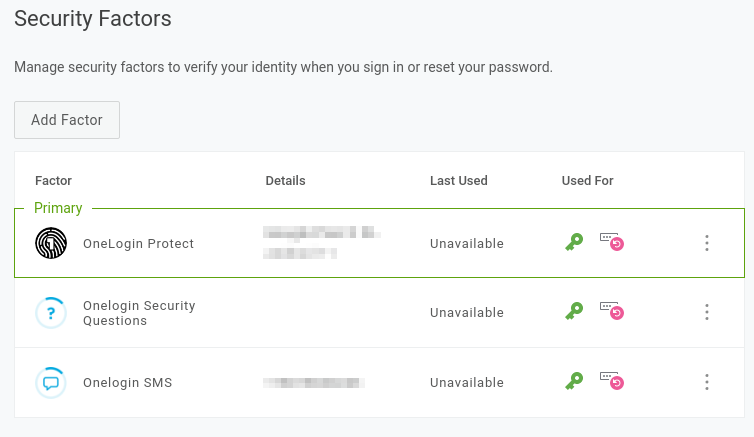Click the Factor column header
Screen dimensions: 754x437
click(53, 181)
